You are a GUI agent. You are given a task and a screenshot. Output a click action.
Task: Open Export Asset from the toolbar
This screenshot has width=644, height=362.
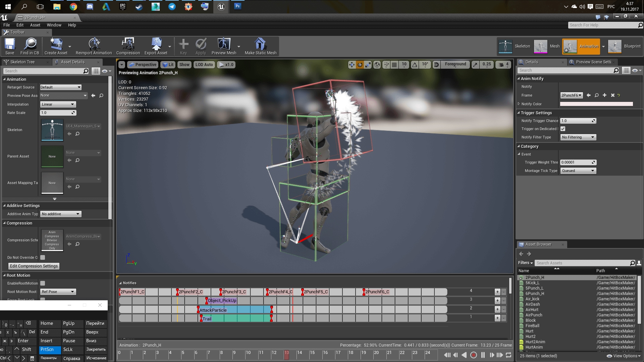pos(156,46)
